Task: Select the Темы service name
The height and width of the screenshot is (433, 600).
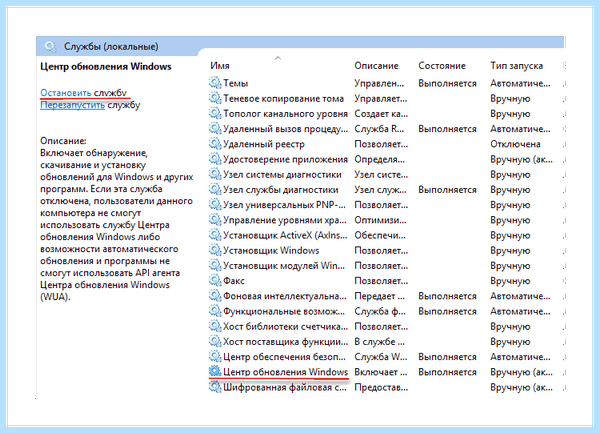Action: (236, 83)
